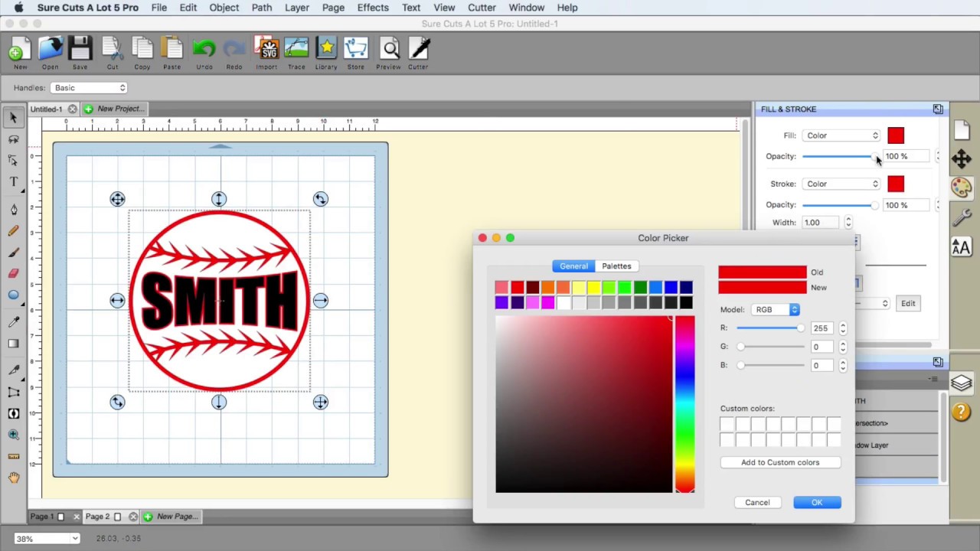Click the Fill red color swatch
Viewport: 980px width, 551px height.
tap(896, 136)
